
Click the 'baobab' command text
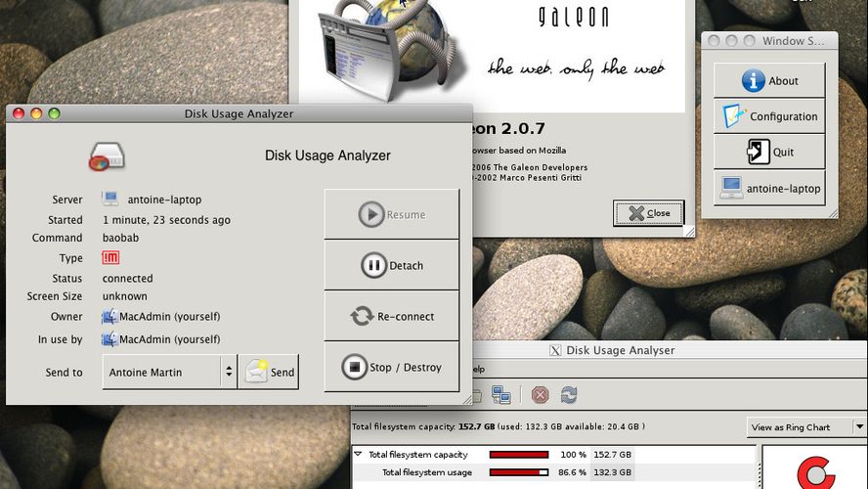120,238
